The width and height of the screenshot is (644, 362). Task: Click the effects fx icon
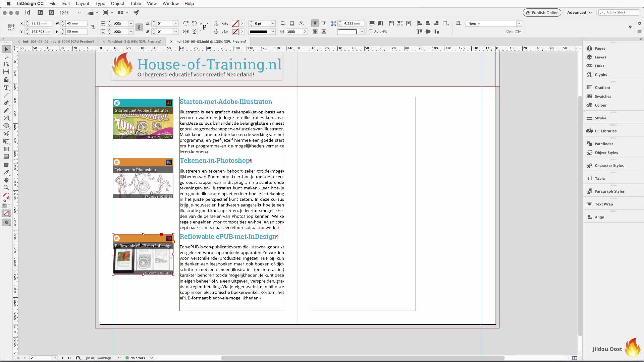pos(301,23)
